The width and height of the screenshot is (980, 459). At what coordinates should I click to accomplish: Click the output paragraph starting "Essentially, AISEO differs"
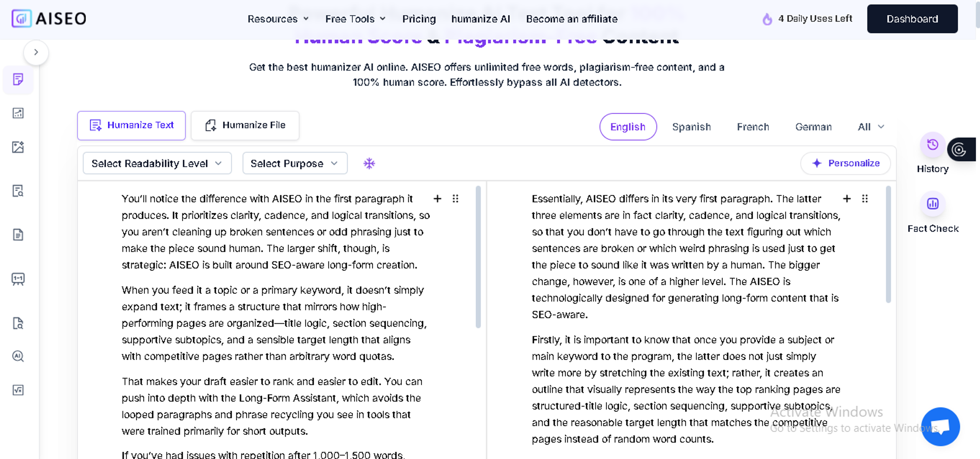[x=686, y=256]
